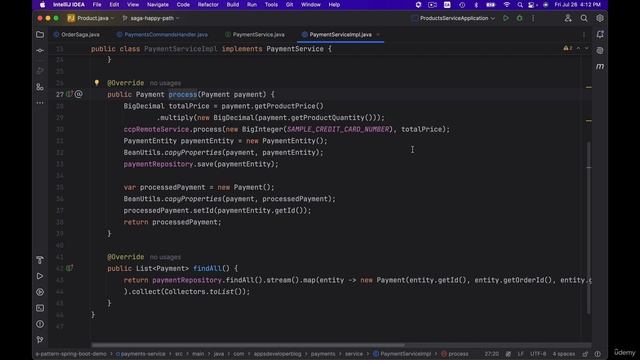Click the yellow warning stripe marker near line 29
This screenshot has height=360, width=640.
589,121
